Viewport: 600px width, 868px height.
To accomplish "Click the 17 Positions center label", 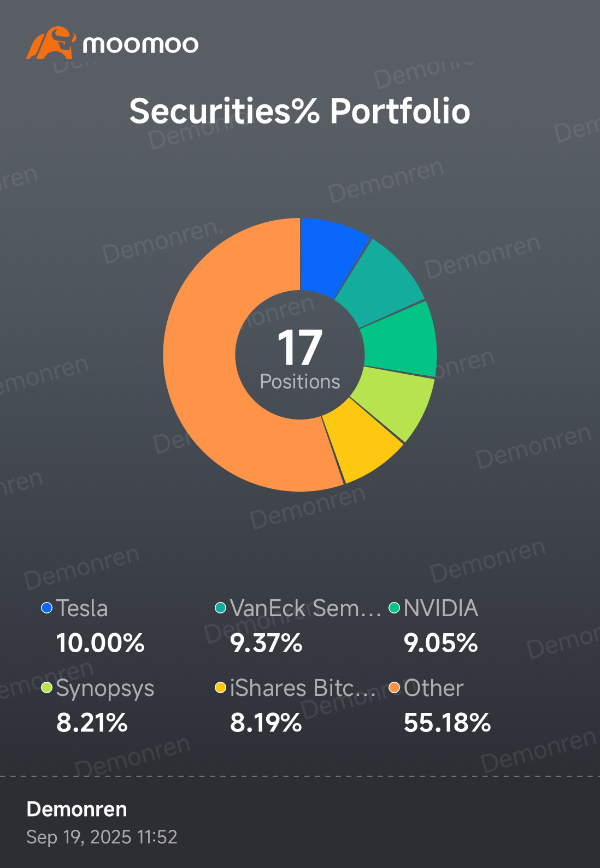I will (x=300, y=359).
